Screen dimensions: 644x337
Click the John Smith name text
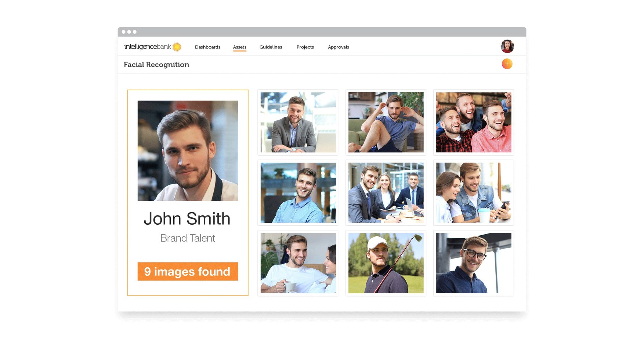tap(187, 219)
